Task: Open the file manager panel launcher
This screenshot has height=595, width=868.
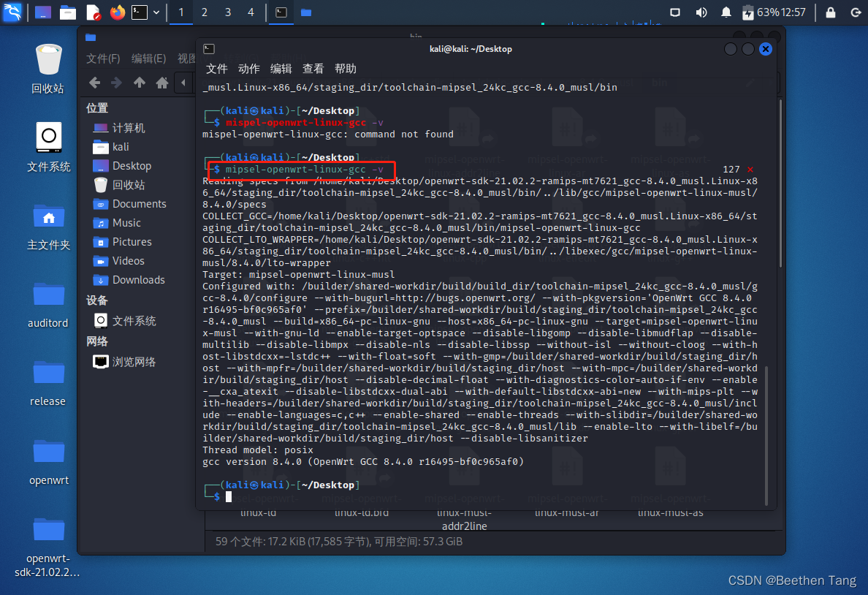Action: [x=67, y=12]
